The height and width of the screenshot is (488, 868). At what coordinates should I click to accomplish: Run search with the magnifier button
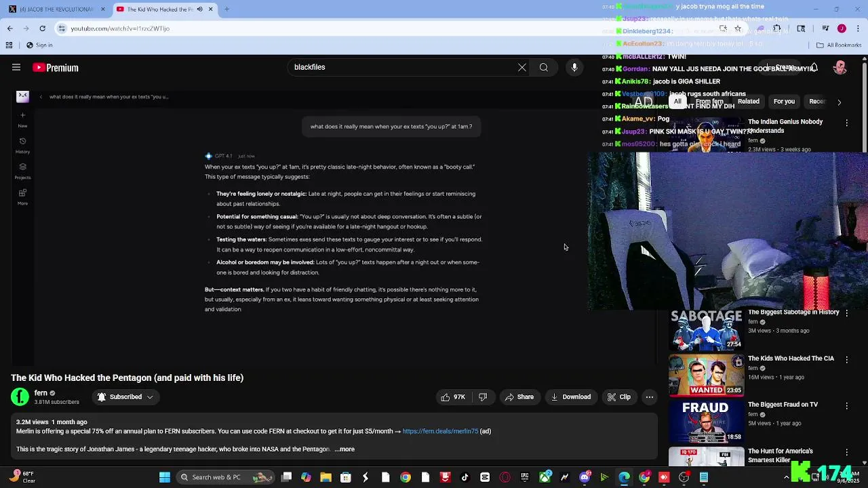pyautogui.click(x=543, y=67)
